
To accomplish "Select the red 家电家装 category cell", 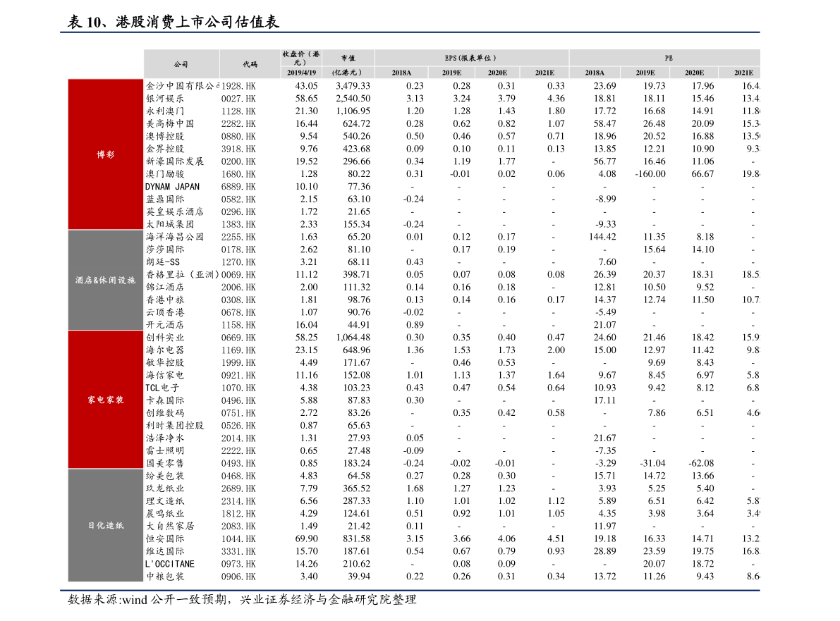I will tap(105, 398).
